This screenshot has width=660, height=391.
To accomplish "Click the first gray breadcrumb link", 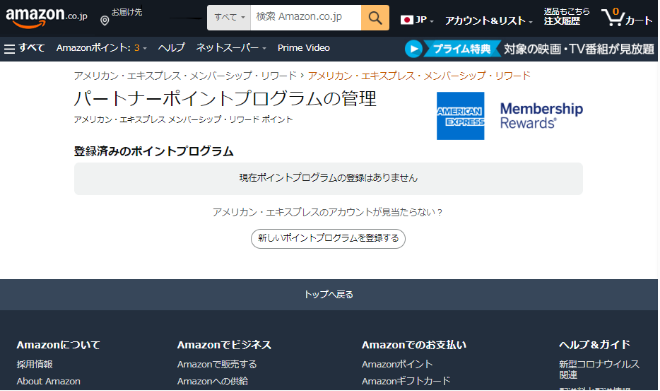I will (x=185, y=76).
